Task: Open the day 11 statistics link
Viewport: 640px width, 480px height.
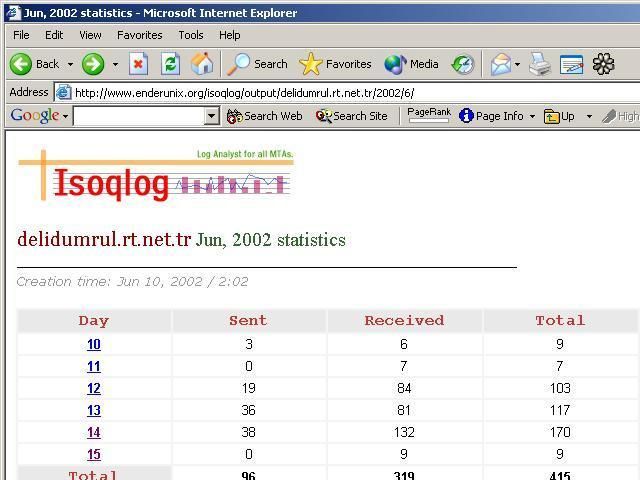Action: tap(94, 367)
